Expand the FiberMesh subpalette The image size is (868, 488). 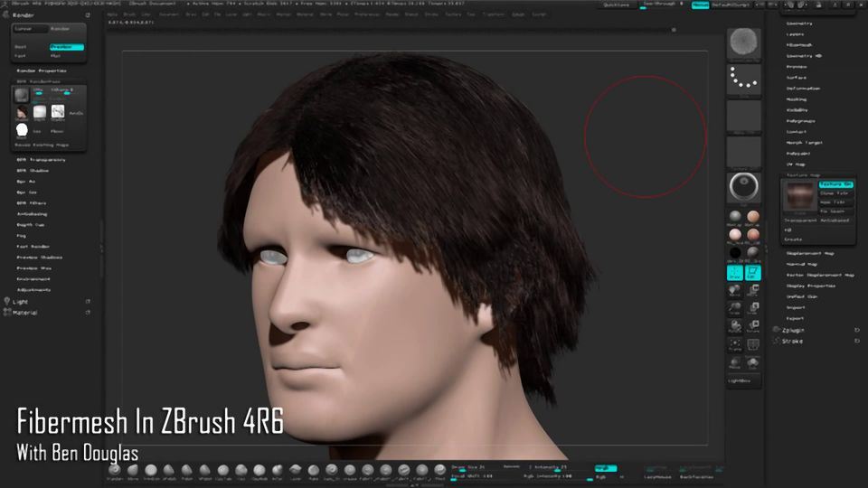[798, 45]
